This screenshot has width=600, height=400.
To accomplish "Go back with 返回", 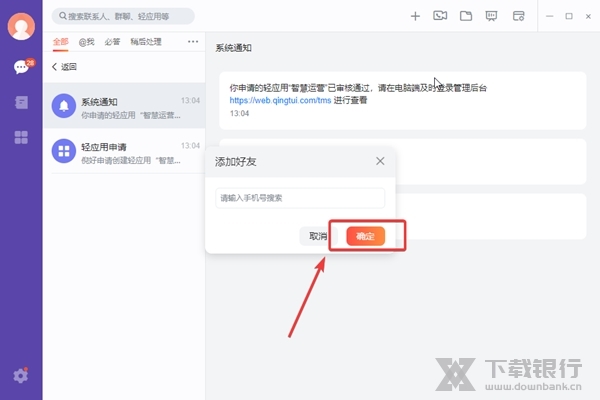I will 64,67.
